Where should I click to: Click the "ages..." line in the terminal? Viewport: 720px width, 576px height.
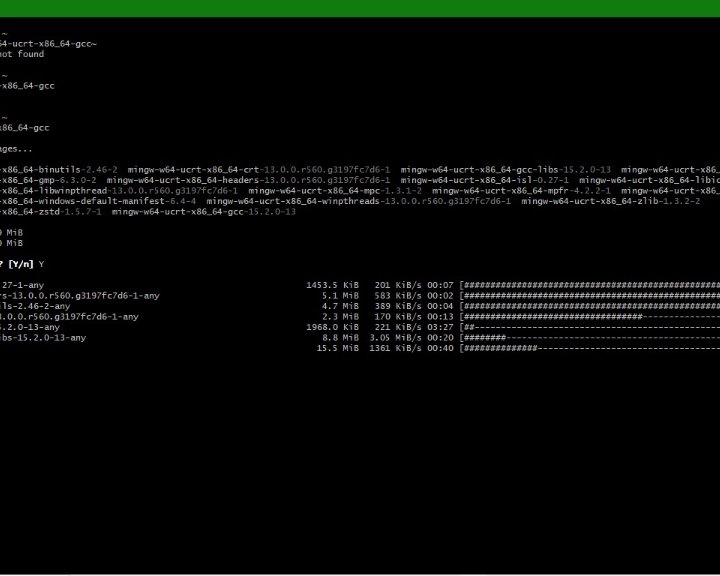click(x=16, y=149)
